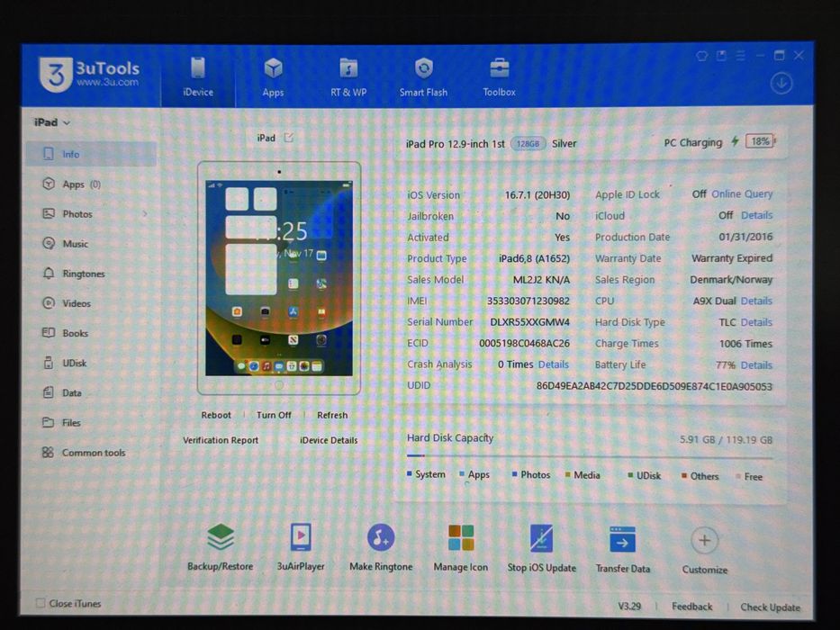Viewport: 840px width, 630px height.
Task: Open the iDevice tab
Action: [x=198, y=77]
